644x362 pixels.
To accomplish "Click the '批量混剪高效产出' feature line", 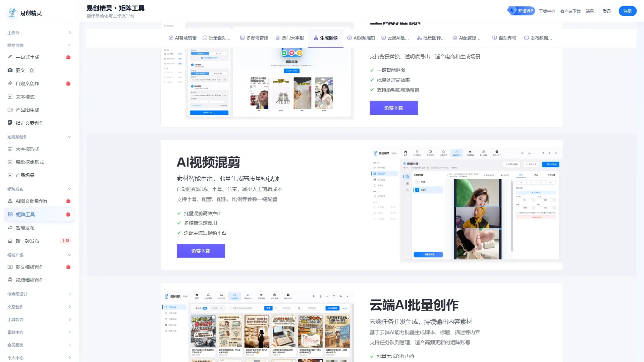I will pyautogui.click(x=203, y=214).
